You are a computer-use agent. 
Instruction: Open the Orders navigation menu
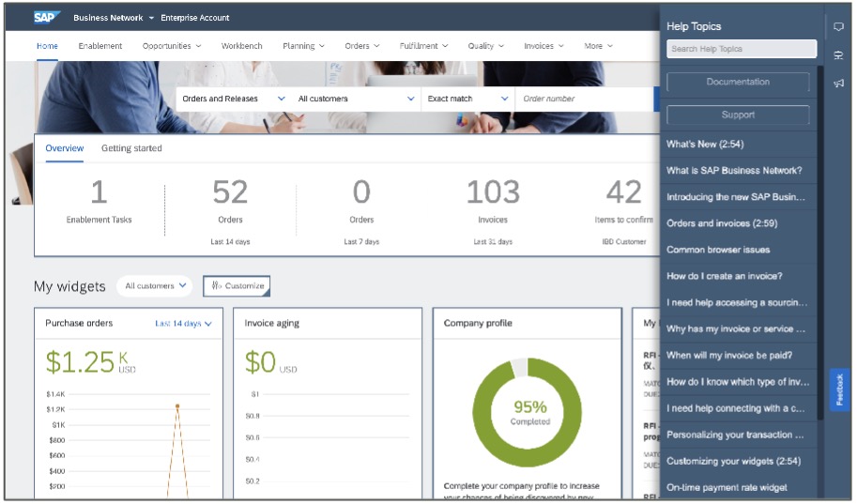pos(361,46)
